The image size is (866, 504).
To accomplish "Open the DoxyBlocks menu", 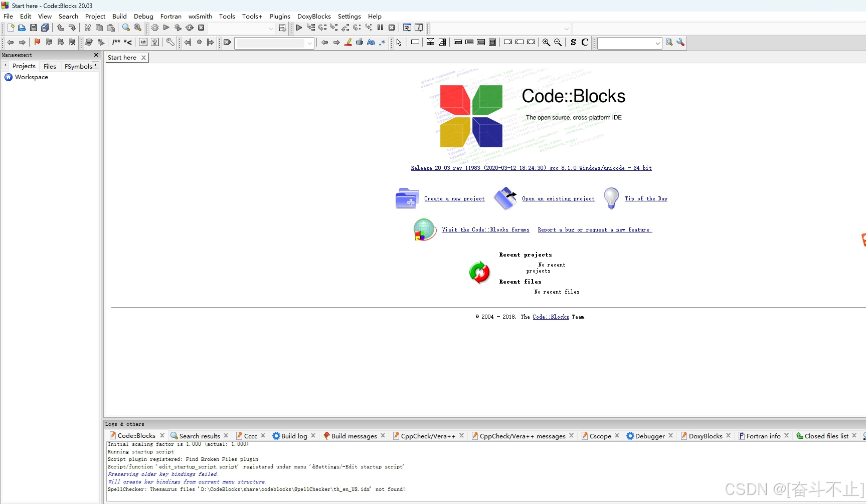I will click(314, 16).
